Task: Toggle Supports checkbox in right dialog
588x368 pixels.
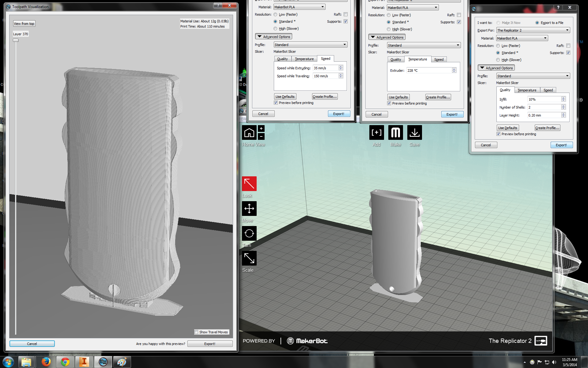Action: coord(568,53)
